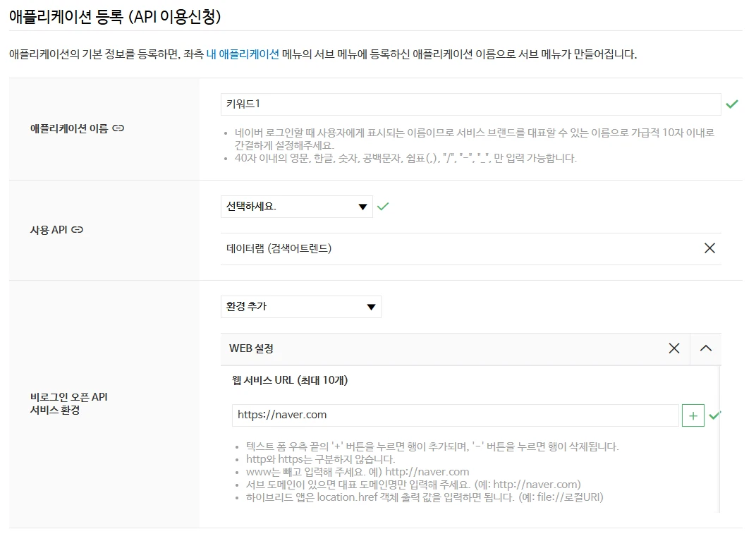The width and height of the screenshot is (756, 541).
Task: Focus the application name field 키워드1
Action: click(470, 104)
